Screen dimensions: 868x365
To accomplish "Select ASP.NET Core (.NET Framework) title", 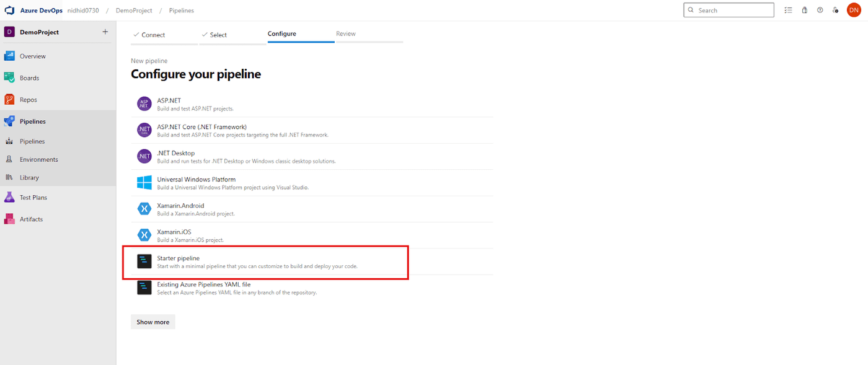I will [201, 127].
